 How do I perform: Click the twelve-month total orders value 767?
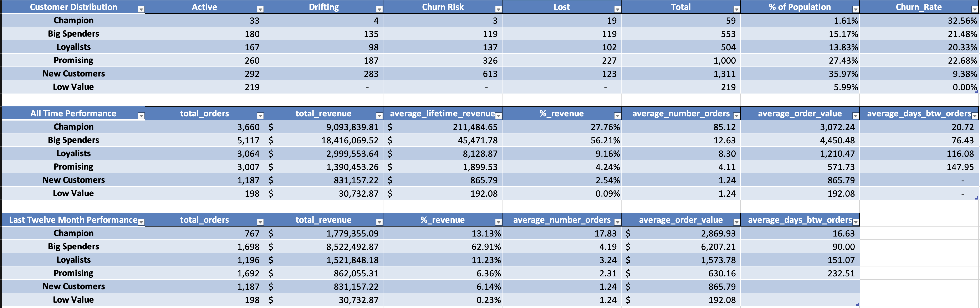pyautogui.click(x=204, y=233)
